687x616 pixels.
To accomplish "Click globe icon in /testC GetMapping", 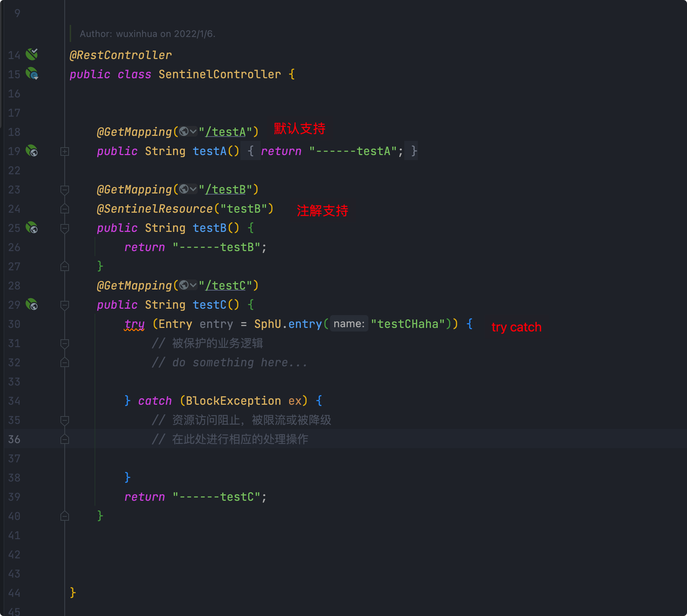I will click(184, 285).
